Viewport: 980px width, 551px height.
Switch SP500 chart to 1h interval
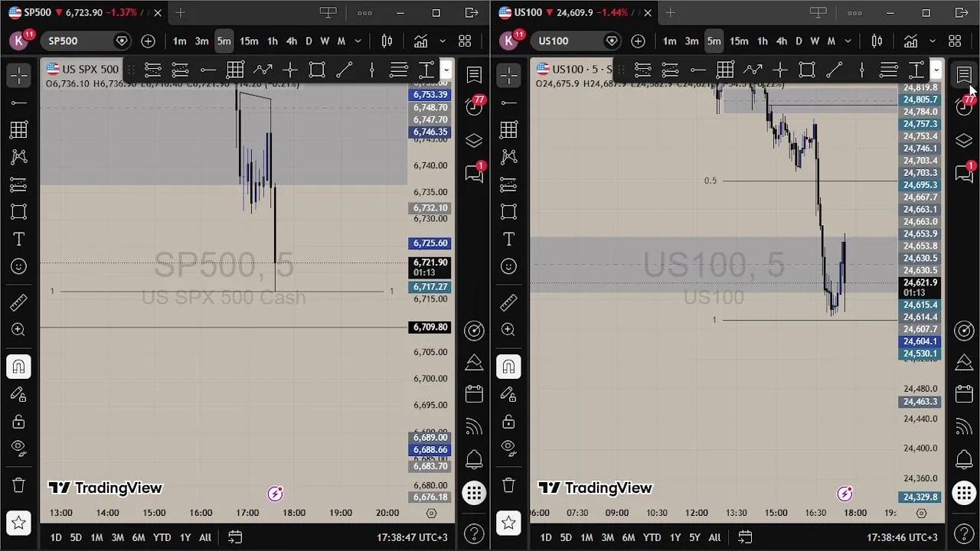pyautogui.click(x=273, y=41)
